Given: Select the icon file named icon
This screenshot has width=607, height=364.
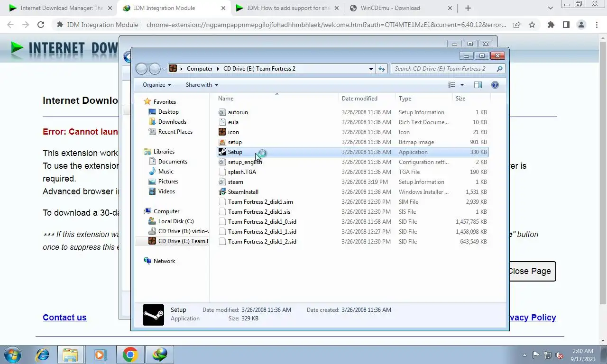Looking at the screenshot, I should (352, 132).
